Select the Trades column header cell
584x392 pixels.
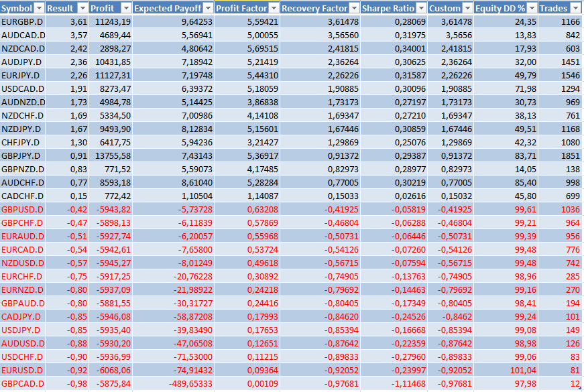(x=560, y=8)
